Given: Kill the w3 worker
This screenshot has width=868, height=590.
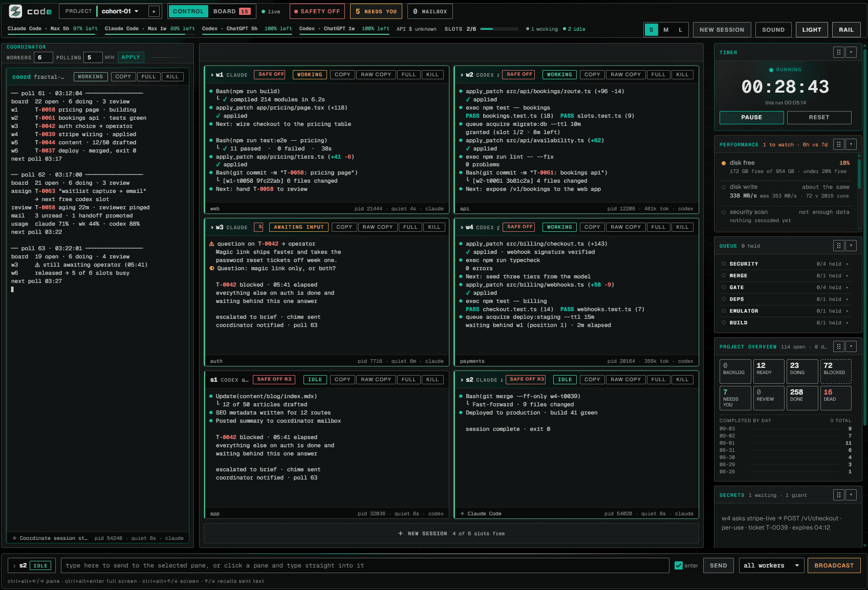Looking at the screenshot, I should point(434,227).
